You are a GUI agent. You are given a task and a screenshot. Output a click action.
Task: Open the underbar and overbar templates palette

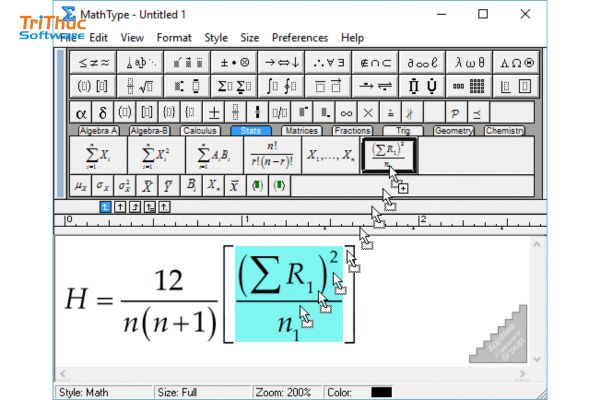(x=328, y=86)
